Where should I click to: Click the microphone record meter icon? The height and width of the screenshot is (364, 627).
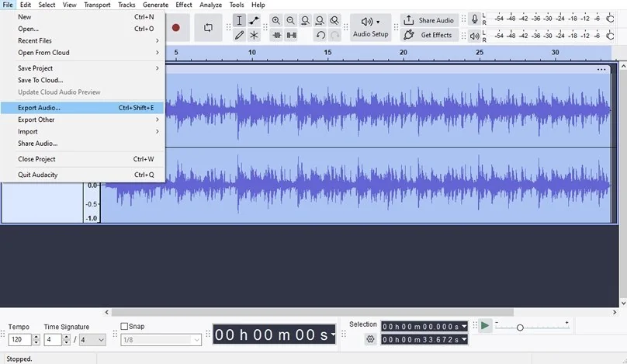coord(474,19)
